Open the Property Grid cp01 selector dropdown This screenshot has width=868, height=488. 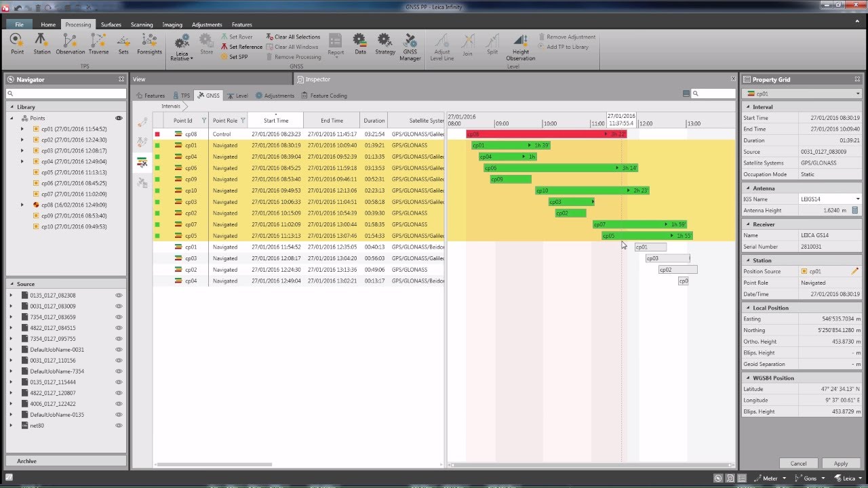[x=857, y=94]
